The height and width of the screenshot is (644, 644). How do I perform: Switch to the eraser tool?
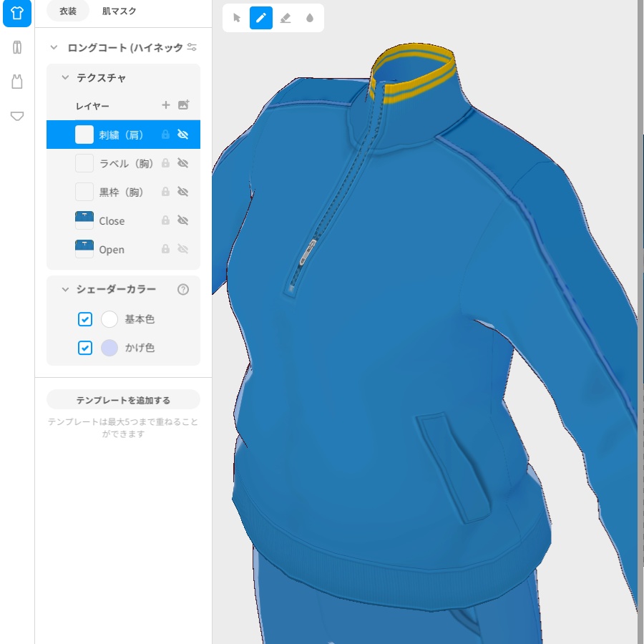coord(286,18)
